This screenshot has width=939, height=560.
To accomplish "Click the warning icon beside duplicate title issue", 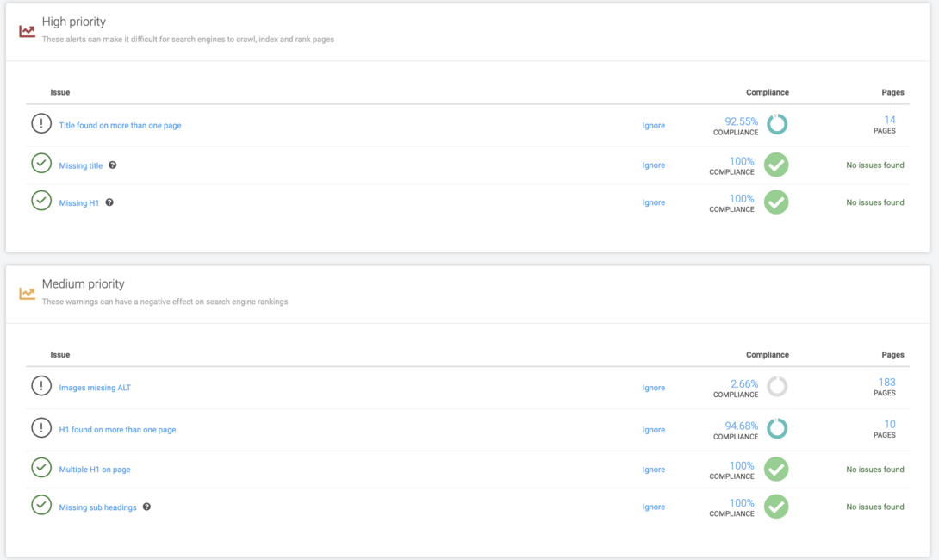I will (x=40, y=124).
